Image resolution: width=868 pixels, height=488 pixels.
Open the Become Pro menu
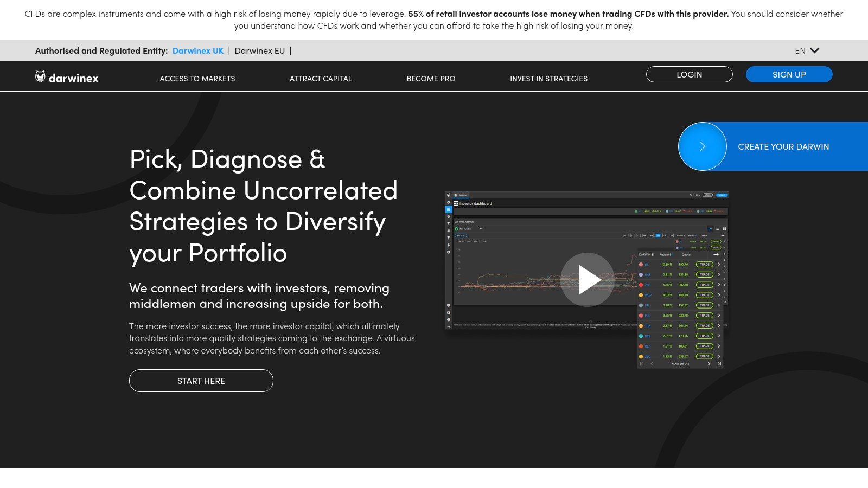click(431, 79)
